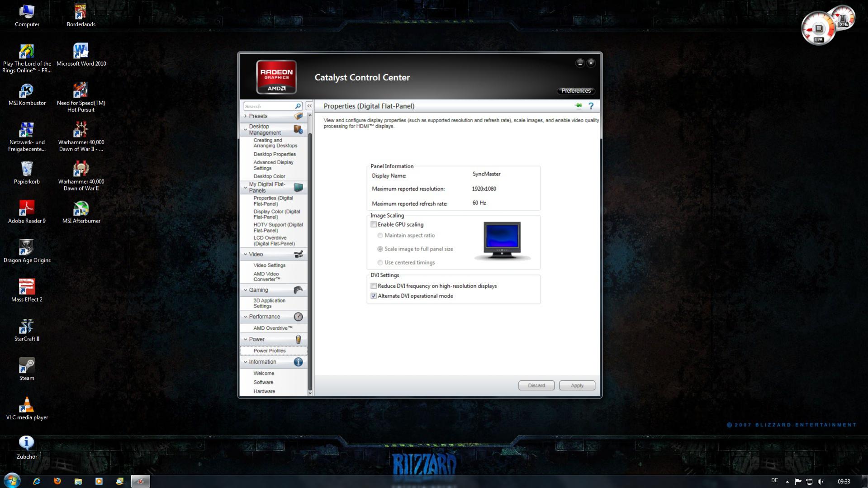
Task: Click the Discard button
Action: [536, 385]
